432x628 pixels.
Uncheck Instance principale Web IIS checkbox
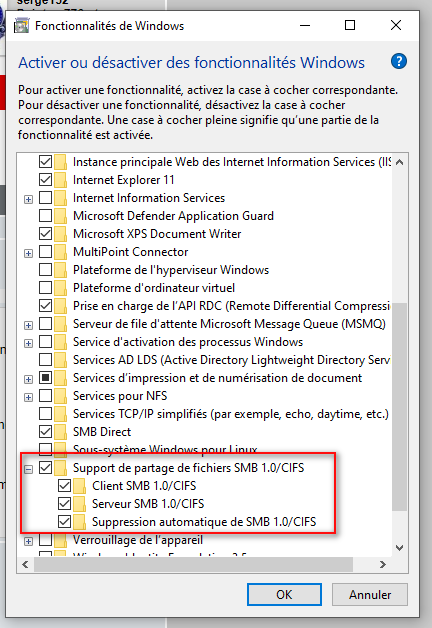tap(45, 162)
